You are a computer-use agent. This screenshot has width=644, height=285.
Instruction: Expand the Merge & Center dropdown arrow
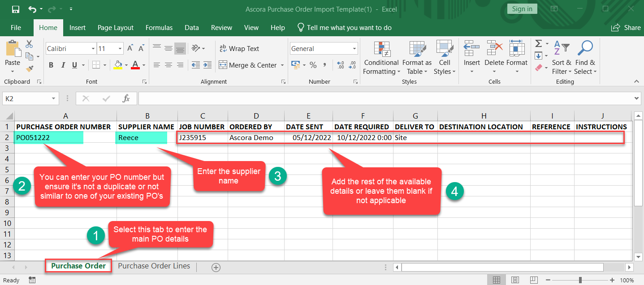(x=282, y=65)
